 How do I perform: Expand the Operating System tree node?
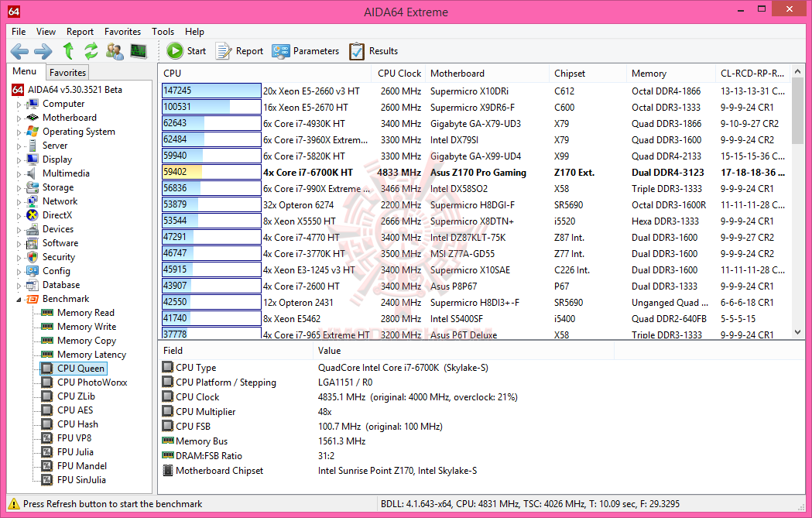click(19, 132)
